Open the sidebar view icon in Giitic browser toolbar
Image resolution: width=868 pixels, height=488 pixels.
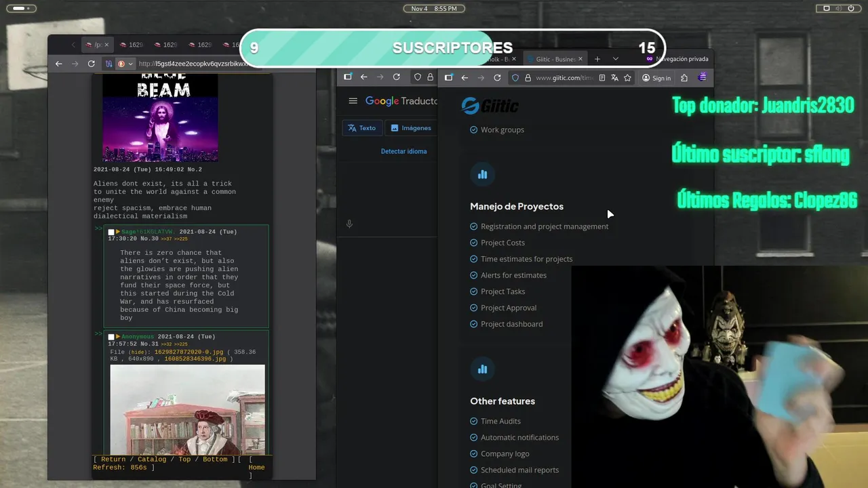pos(448,78)
